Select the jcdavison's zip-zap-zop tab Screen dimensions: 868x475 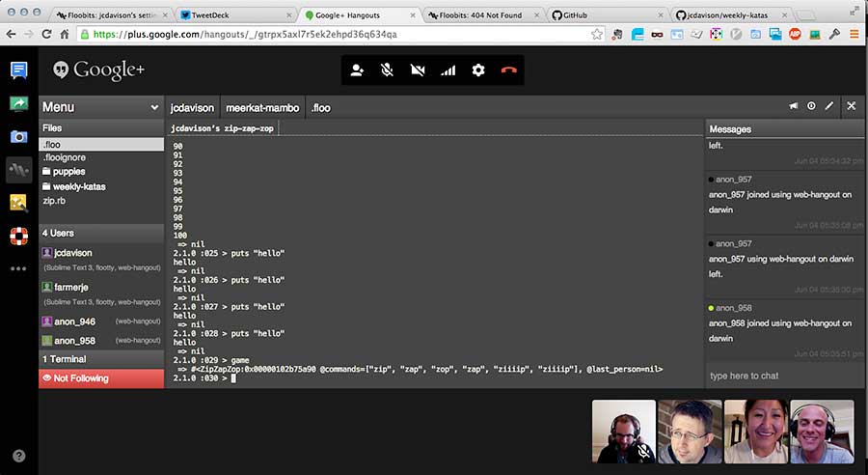point(222,128)
